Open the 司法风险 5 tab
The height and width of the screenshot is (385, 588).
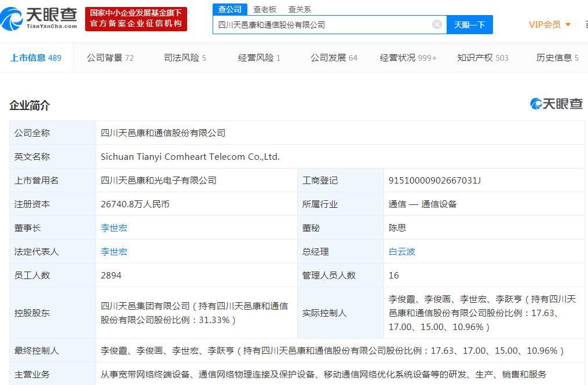(185, 58)
